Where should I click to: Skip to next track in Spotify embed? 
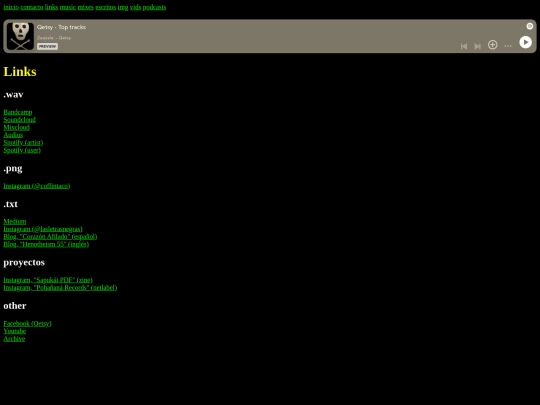point(477,46)
